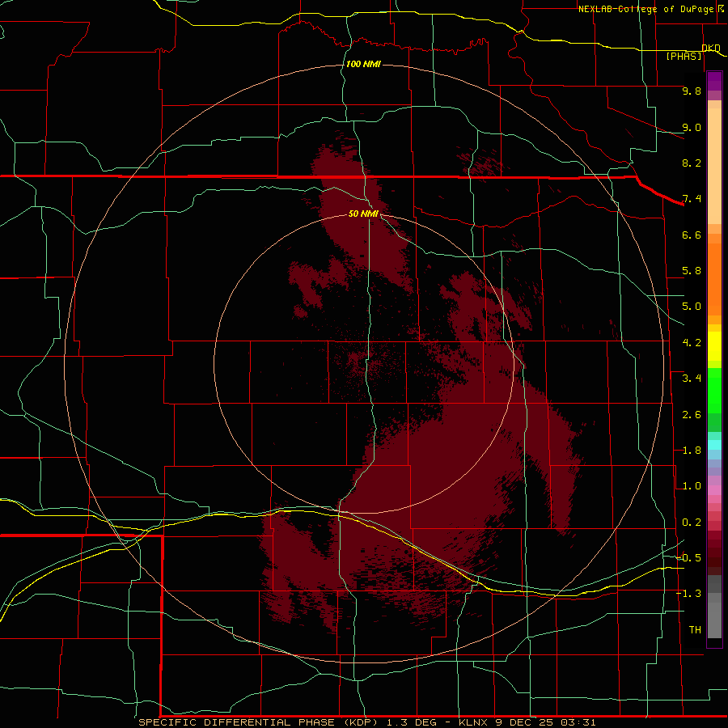
Task: Click the cyan segment of the color bar
Action: pos(714,445)
